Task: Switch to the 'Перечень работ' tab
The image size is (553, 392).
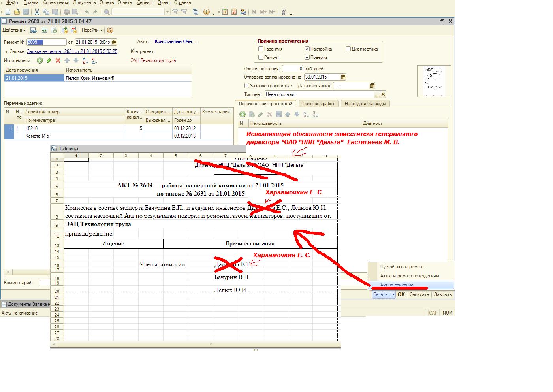Action: coord(318,104)
